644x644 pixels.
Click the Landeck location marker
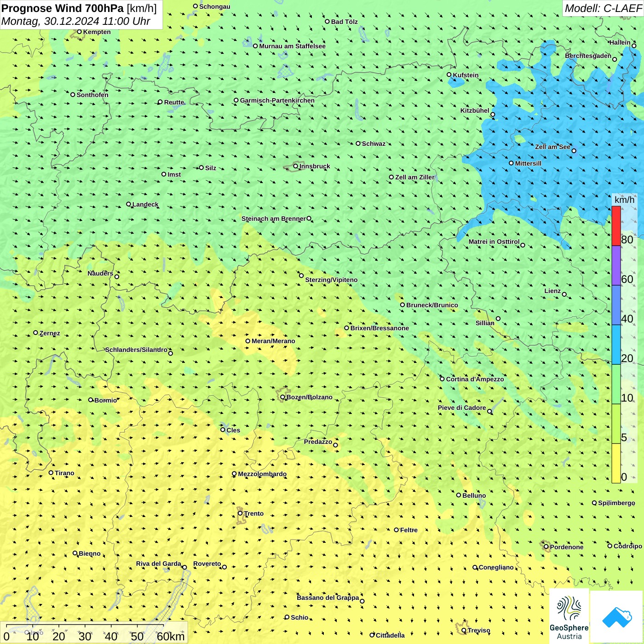click(x=128, y=204)
